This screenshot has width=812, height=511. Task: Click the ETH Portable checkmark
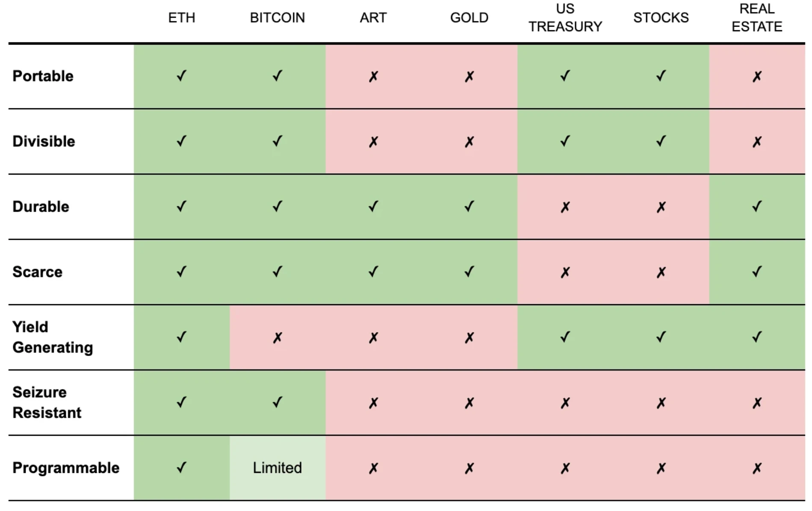click(181, 76)
